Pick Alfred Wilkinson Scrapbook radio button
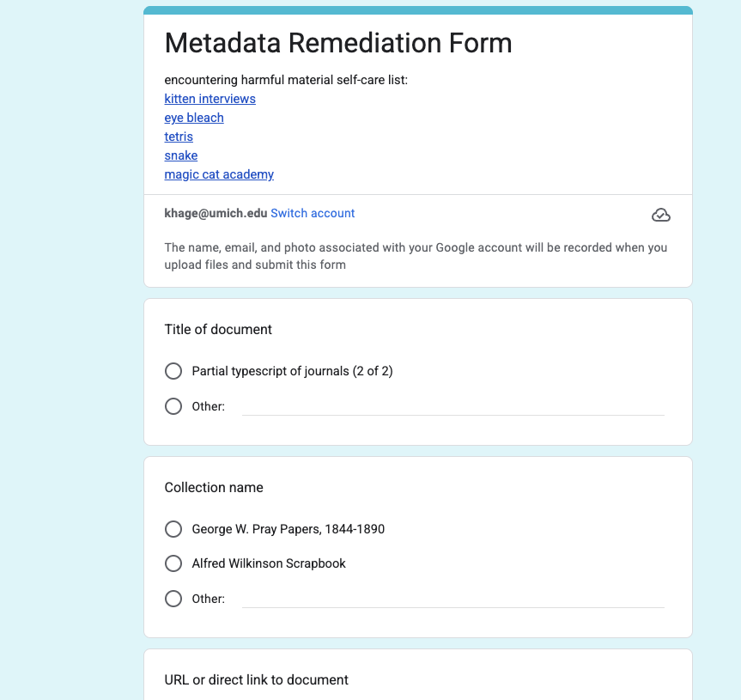The height and width of the screenshot is (700, 741). [x=173, y=563]
